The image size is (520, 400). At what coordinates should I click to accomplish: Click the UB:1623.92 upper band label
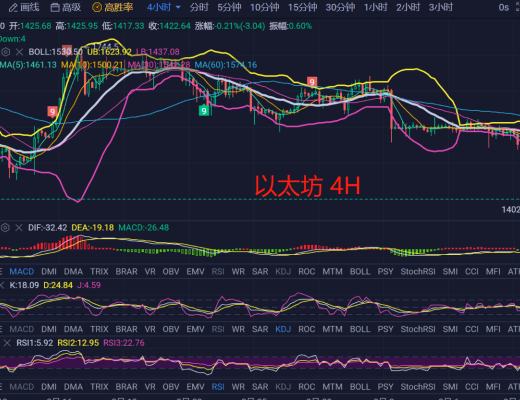[109, 52]
